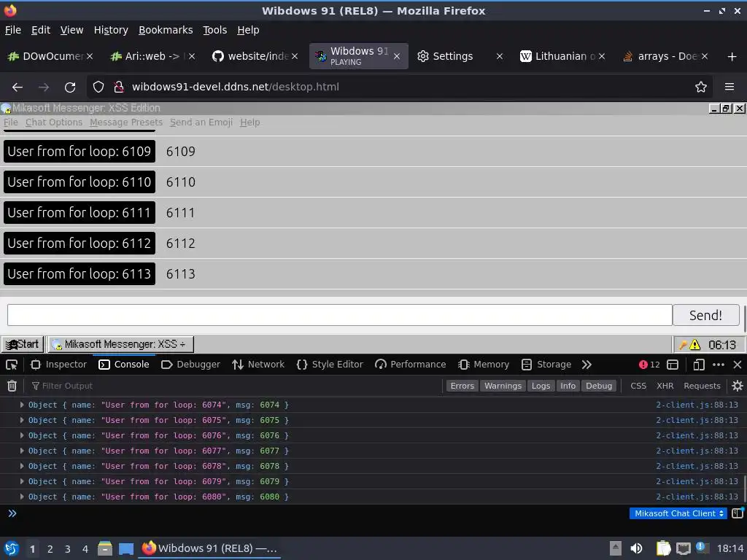Switch to the Lithuanian Wikipedia tab

coord(562,56)
